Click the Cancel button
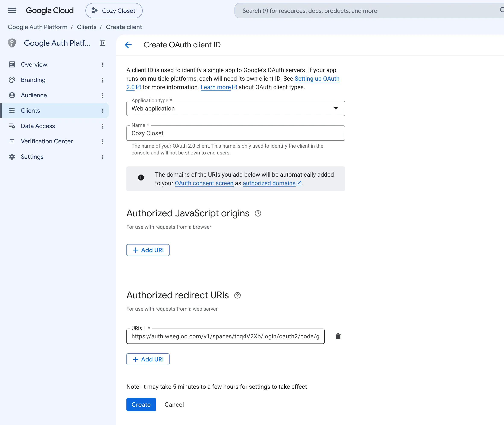Viewport: 504px width, 425px height. tap(174, 405)
